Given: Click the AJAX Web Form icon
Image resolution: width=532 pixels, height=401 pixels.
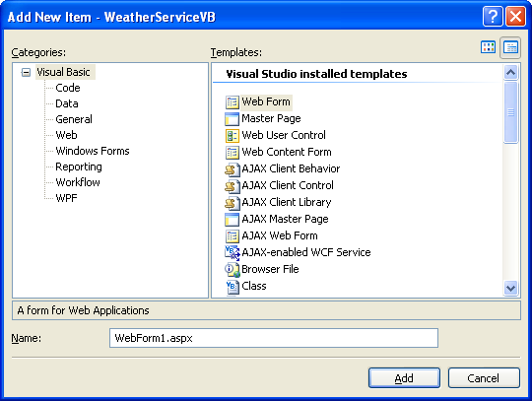Looking at the screenshot, I should click(x=233, y=235).
